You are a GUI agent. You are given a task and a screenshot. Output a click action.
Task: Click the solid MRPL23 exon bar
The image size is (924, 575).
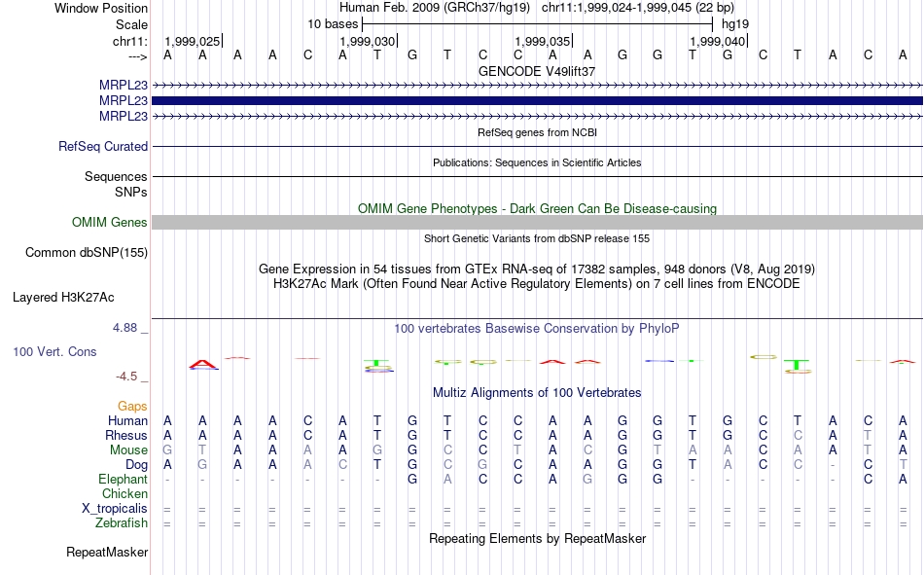pos(537,101)
